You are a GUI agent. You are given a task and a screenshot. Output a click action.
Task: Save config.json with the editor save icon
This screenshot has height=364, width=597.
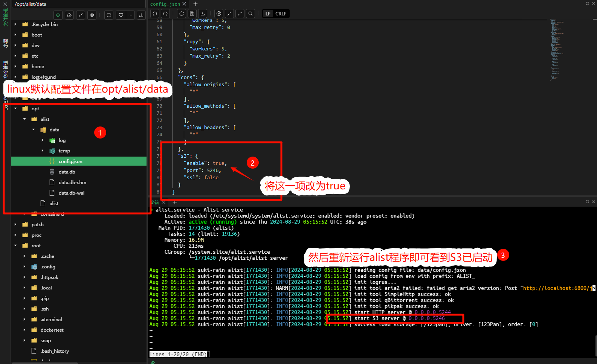pyautogui.click(x=192, y=14)
